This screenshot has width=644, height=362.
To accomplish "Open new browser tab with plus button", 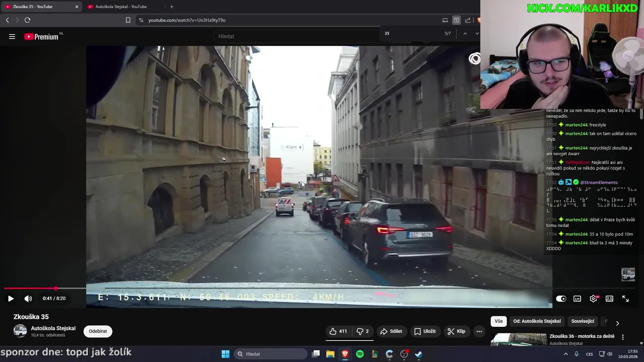I will (x=172, y=7).
